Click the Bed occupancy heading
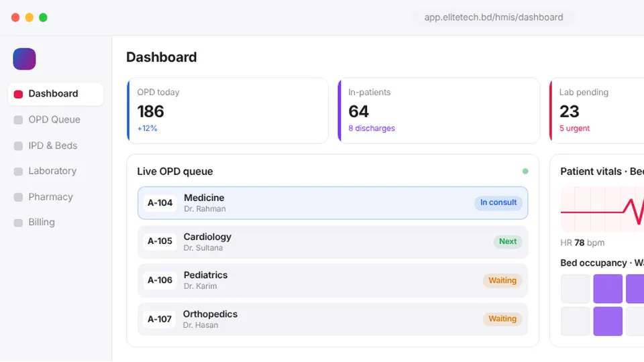The image size is (644, 362). pos(602,263)
